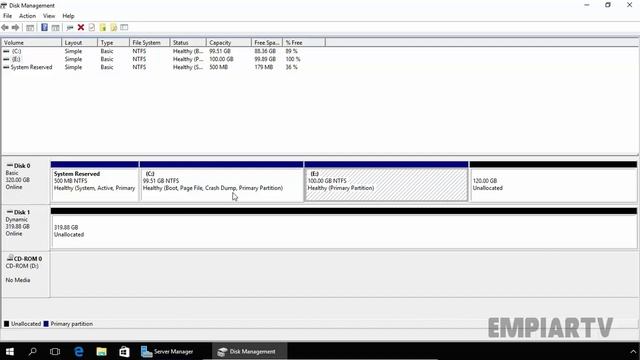The image size is (640, 360).
Task: Click the second yellow folder search icon
Action: point(113,27)
